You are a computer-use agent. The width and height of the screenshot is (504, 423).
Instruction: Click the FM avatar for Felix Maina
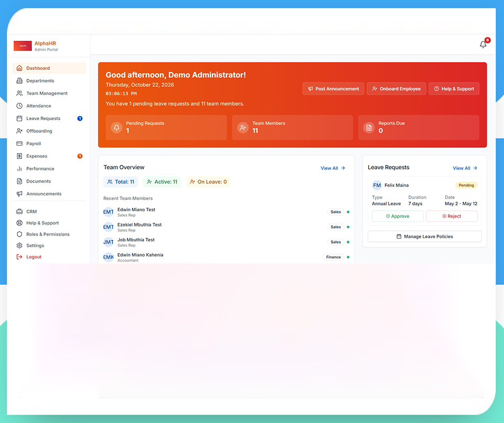(377, 185)
